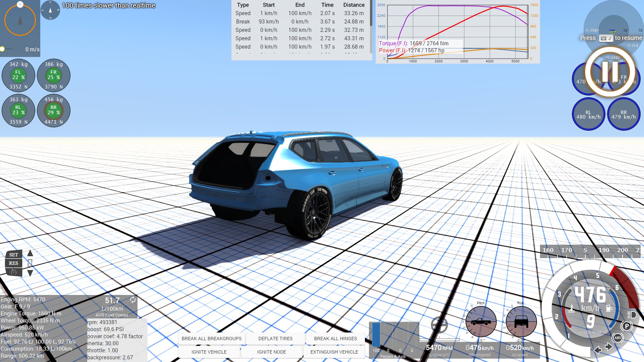Click the Distance column header

(x=354, y=5)
